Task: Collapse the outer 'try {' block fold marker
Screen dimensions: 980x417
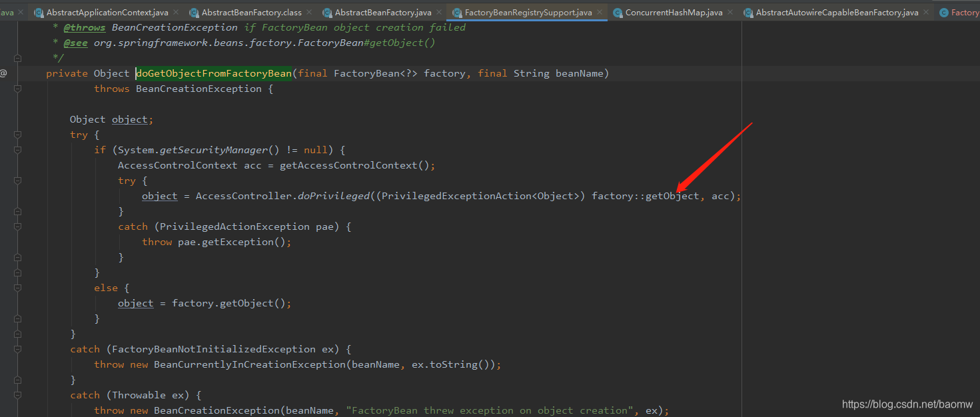Action: 17,135
